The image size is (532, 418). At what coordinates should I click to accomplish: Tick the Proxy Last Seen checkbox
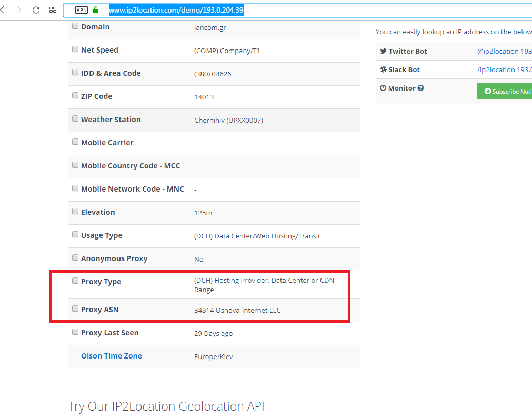coord(75,332)
